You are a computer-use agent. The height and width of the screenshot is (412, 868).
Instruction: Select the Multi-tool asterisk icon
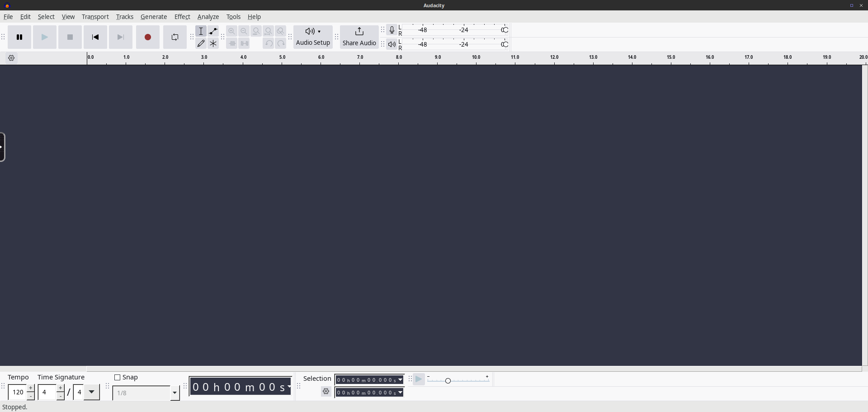(x=213, y=43)
